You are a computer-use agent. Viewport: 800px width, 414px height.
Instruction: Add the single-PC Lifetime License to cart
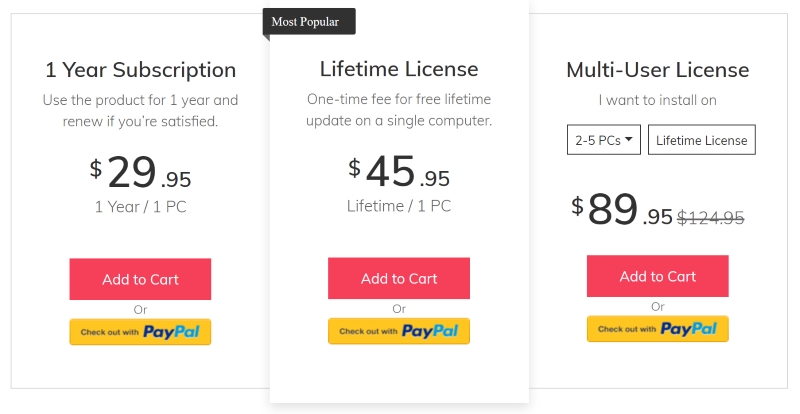coord(399,278)
